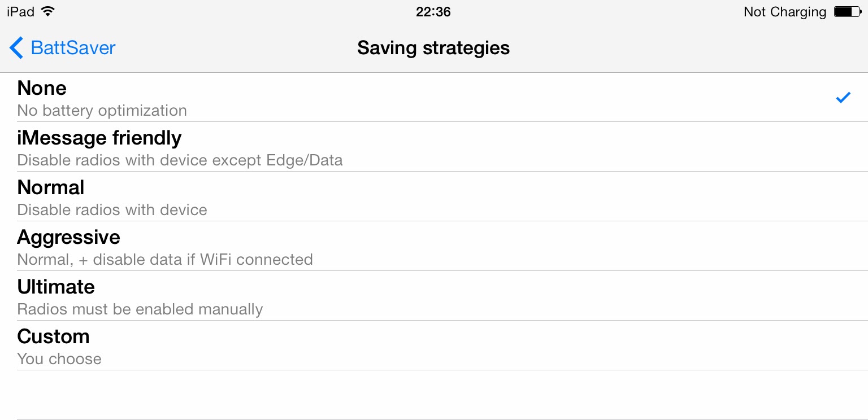Viewport: 868px width, 420px height.
Task: Pick the Ultimate saving strategy
Action: [x=56, y=287]
